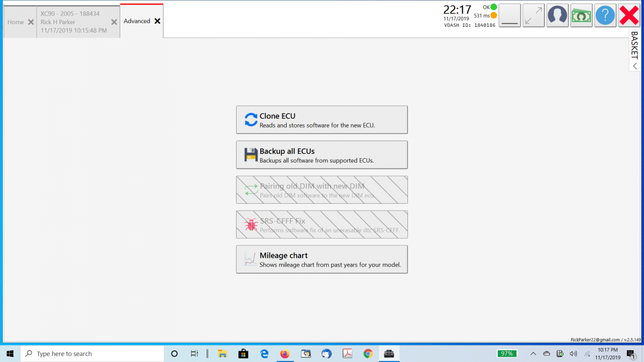Close the XC90 vehicle tab
Screen dimensions: 644x362
coord(114,22)
